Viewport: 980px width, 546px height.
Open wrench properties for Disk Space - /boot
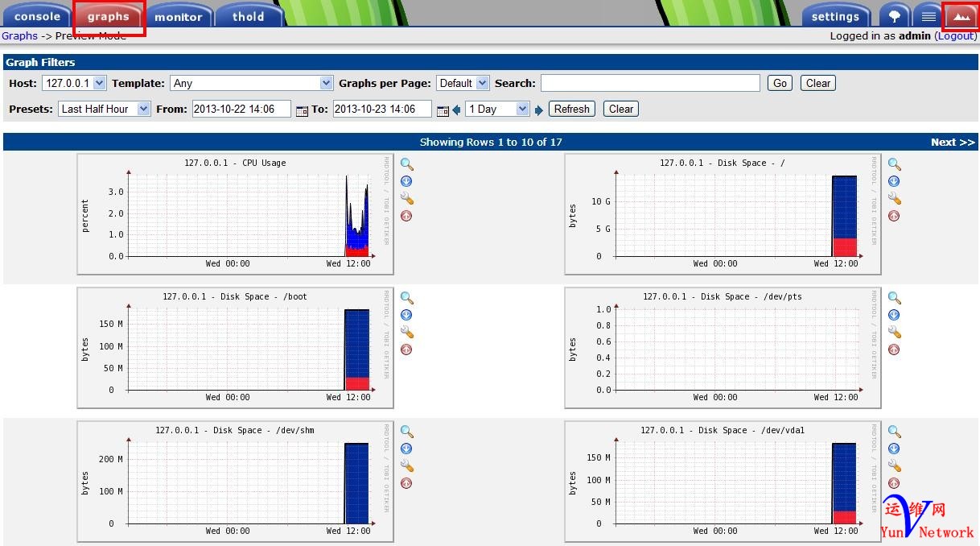407,333
